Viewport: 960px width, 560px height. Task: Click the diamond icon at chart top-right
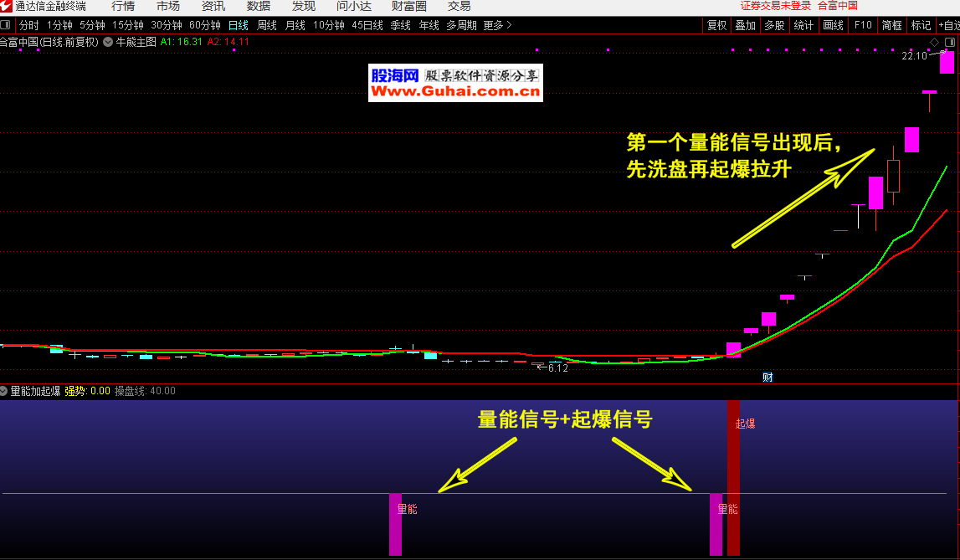click(934, 41)
